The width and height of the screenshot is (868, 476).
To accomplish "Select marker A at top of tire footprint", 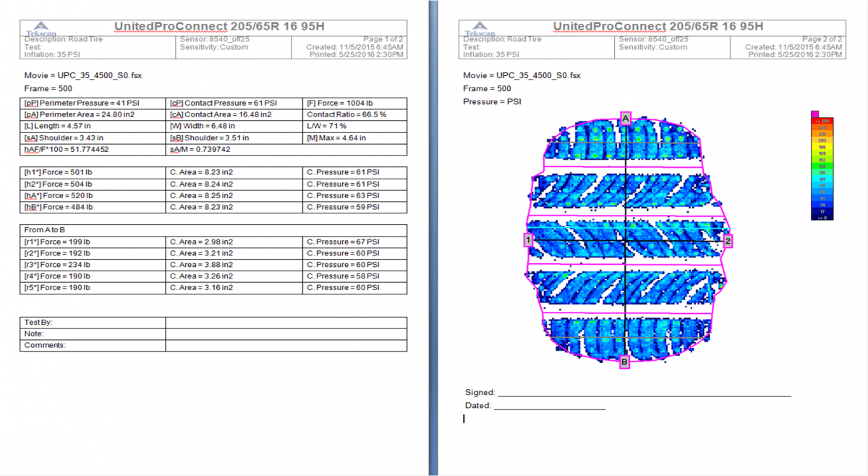I will pyautogui.click(x=626, y=119).
